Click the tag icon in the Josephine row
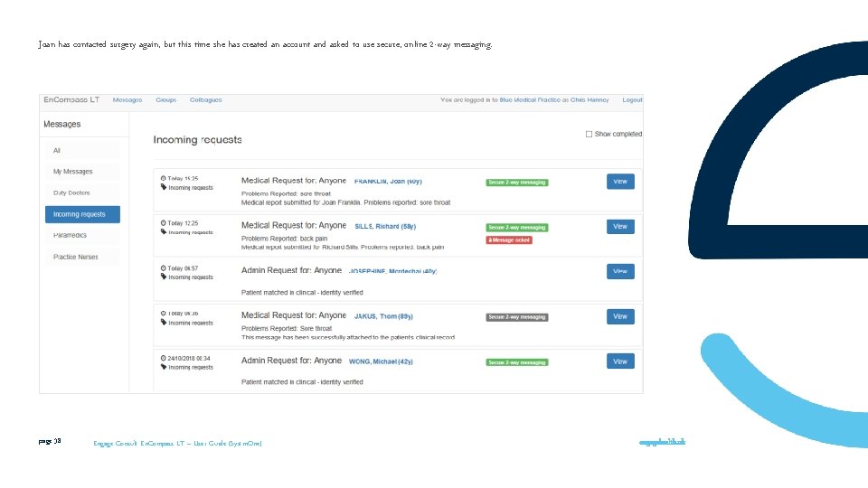This screenshot has width=868, height=488. (x=164, y=277)
